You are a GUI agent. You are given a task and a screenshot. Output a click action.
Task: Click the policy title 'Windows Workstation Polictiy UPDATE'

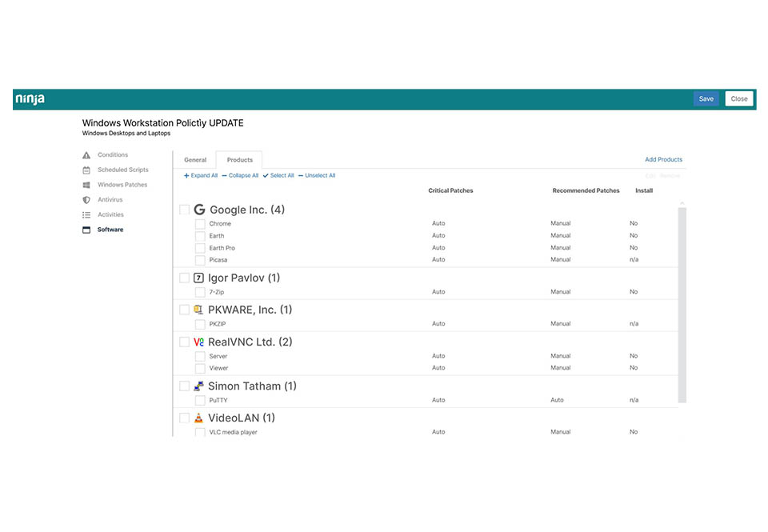(162, 123)
